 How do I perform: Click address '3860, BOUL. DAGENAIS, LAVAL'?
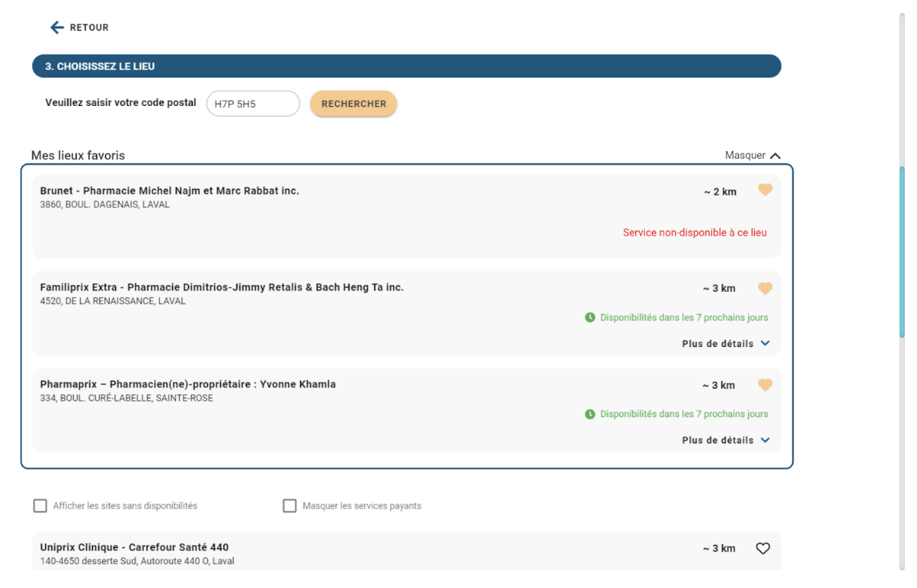click(x=104, y=205)
